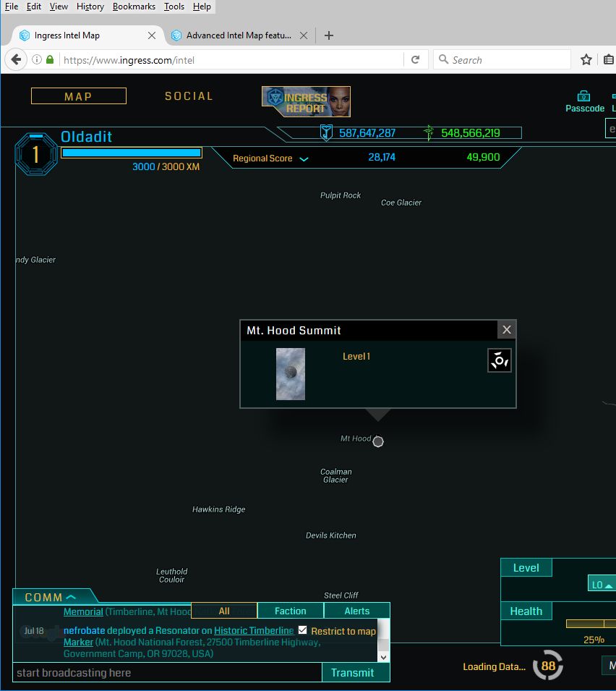Open a new browser tab

(x=329, y=35)
